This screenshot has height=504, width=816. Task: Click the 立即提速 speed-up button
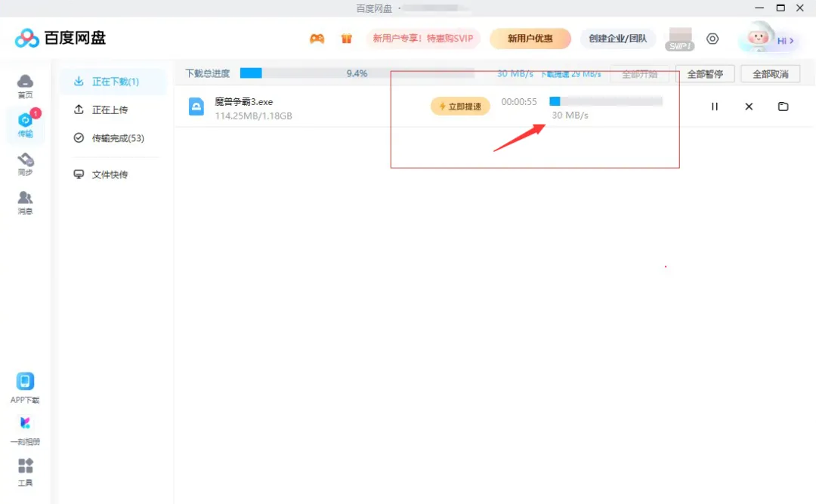pos(460,107)
